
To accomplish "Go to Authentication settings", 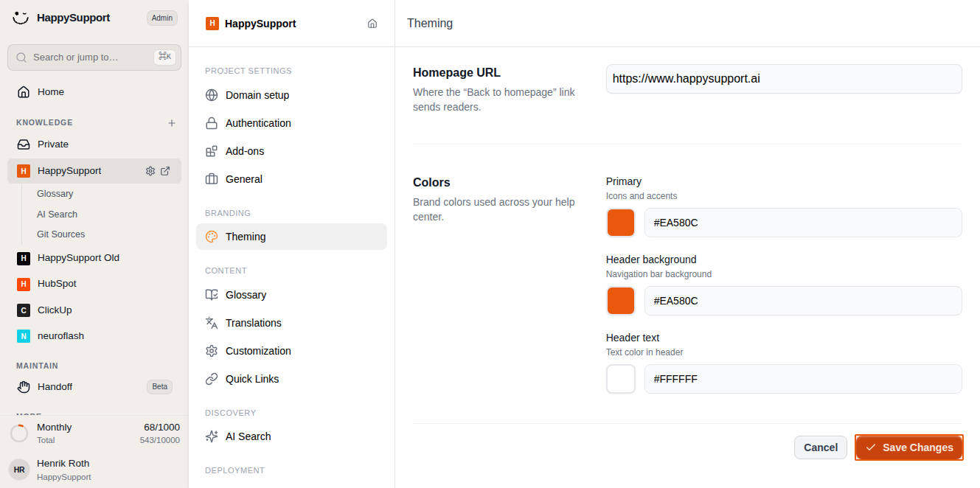I will (291, 123).
